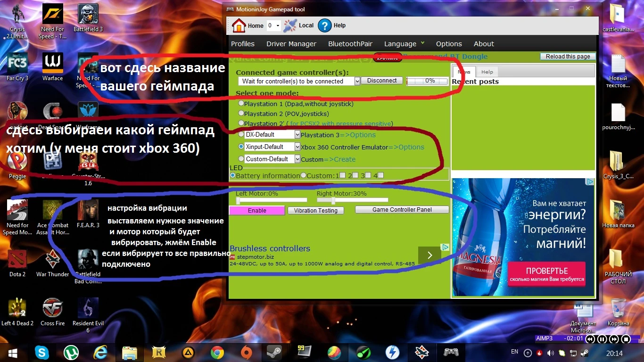
Task: Go to the BluetoothPair page
Action: pyautogui.click(x=350, y=44)
